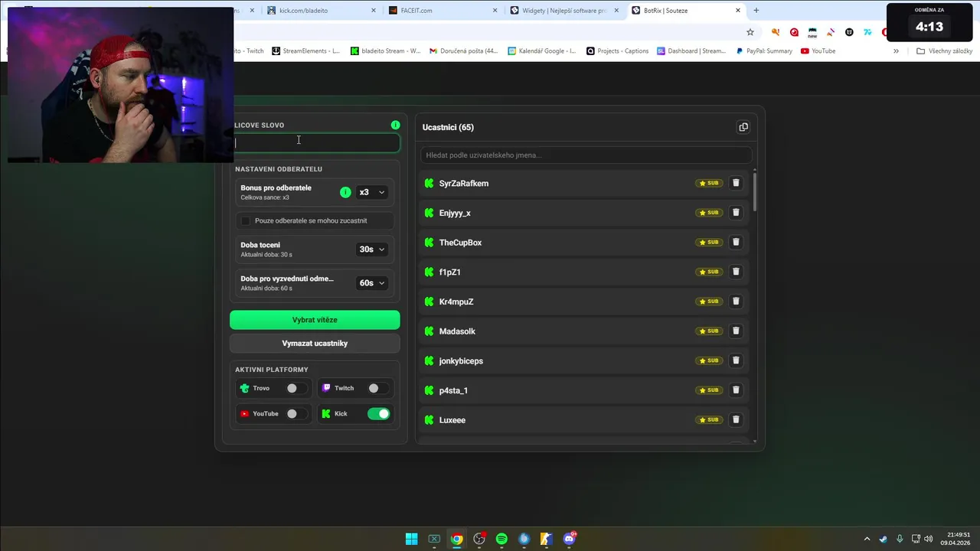Screen dimensions: 980x551
Task: Remove p4sta_1 with the trash icon
Action: 736,390
